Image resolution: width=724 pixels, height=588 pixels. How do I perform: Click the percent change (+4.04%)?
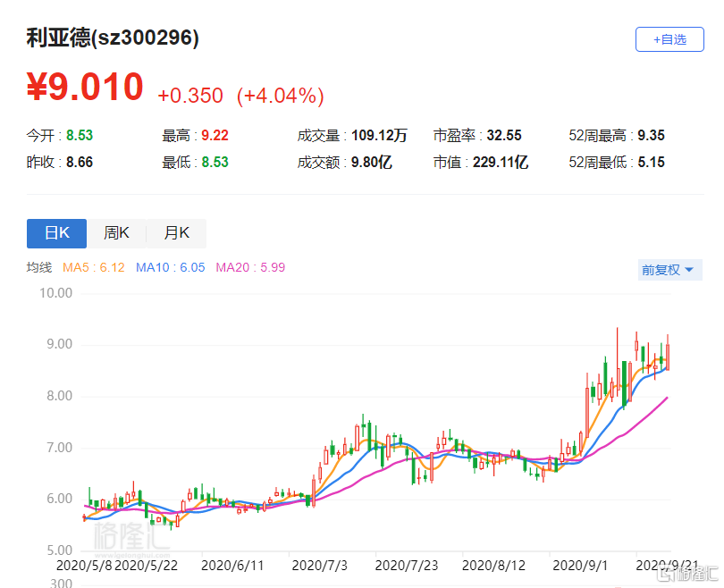point(281,96)
